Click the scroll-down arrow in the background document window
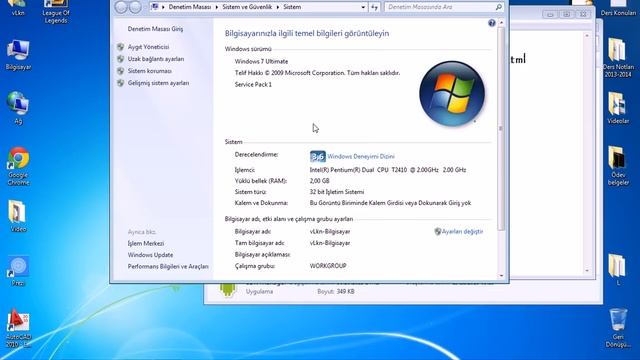 pos(587,270)
